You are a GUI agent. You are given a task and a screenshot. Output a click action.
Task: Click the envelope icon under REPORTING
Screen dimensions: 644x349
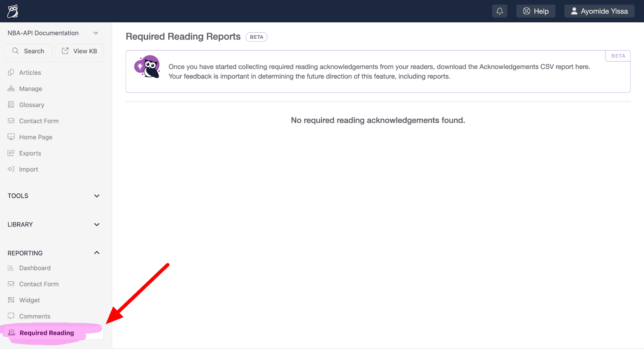tap(11, 284)
